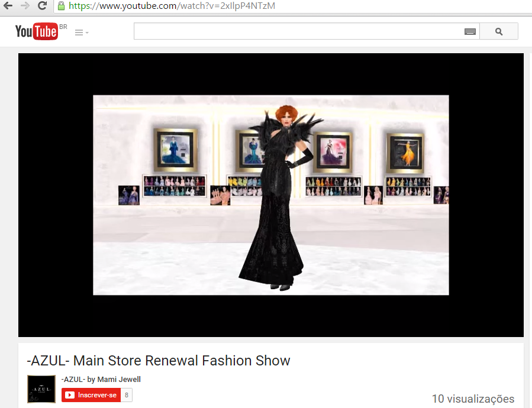532x408 pixels.
Task: Click the green secure padlock icon
Action: [x=61, y=6]
